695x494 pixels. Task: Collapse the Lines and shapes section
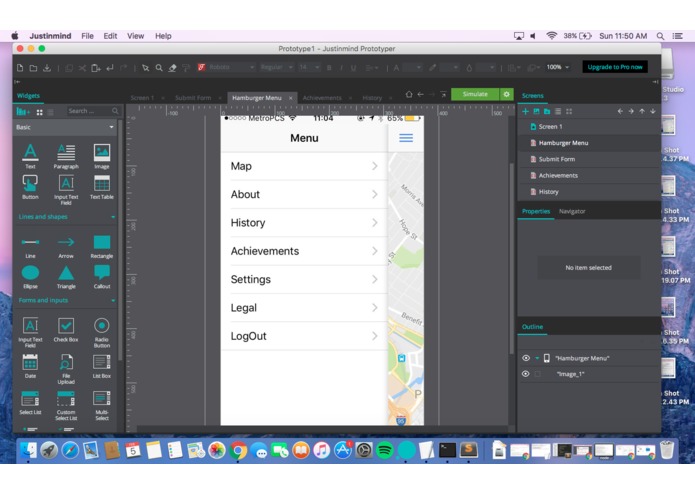click(x=113, y=217)
